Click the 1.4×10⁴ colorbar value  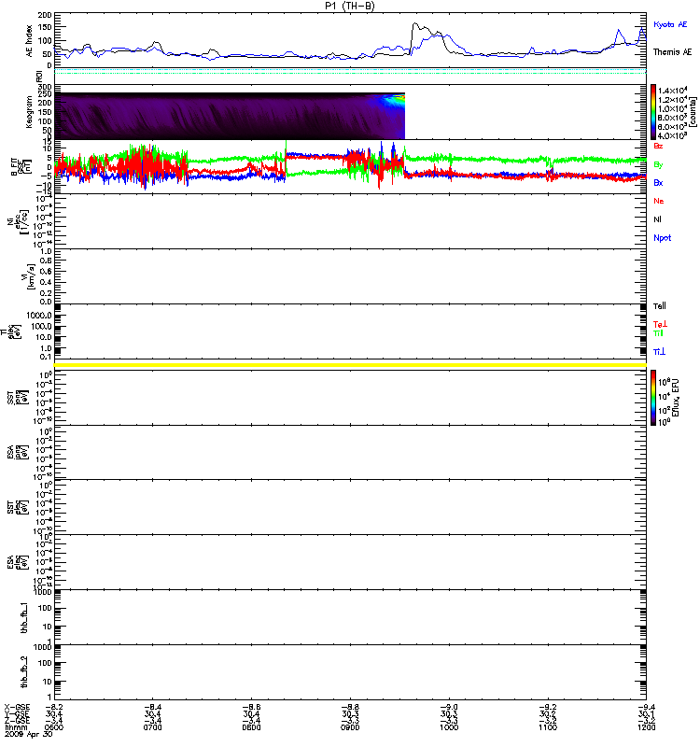coord(672,91)
